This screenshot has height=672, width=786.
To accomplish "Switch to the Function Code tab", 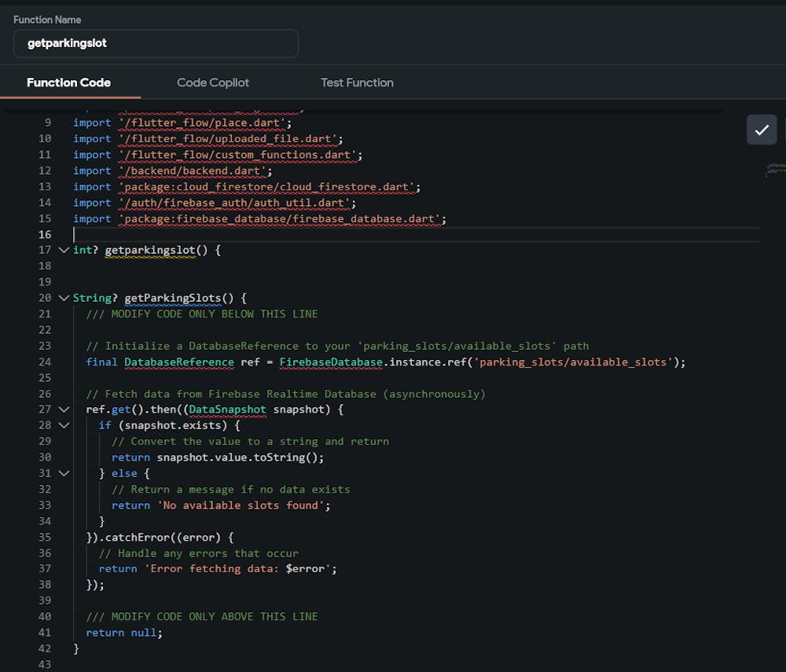I will point(68,83).
